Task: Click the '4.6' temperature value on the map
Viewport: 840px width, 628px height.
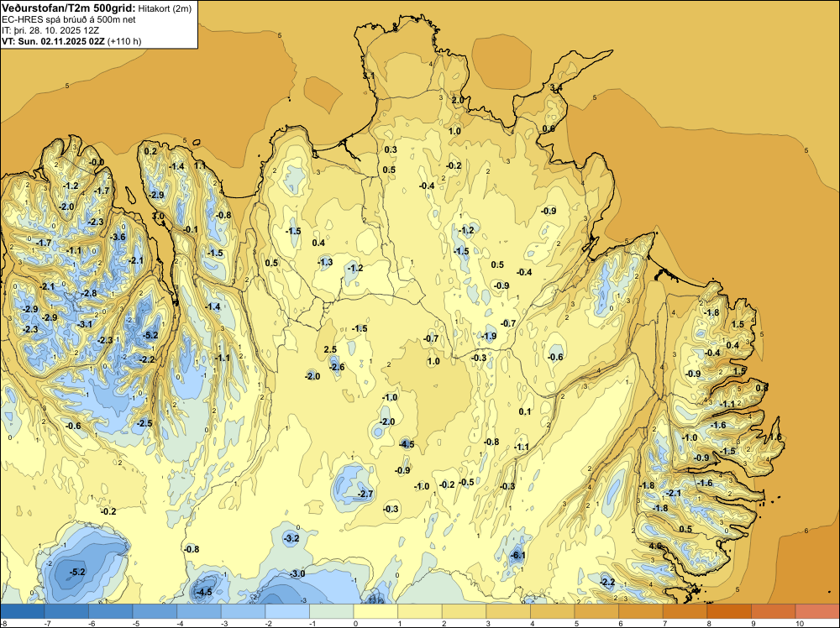Action: pyautogui.click(x=656, y=546)
